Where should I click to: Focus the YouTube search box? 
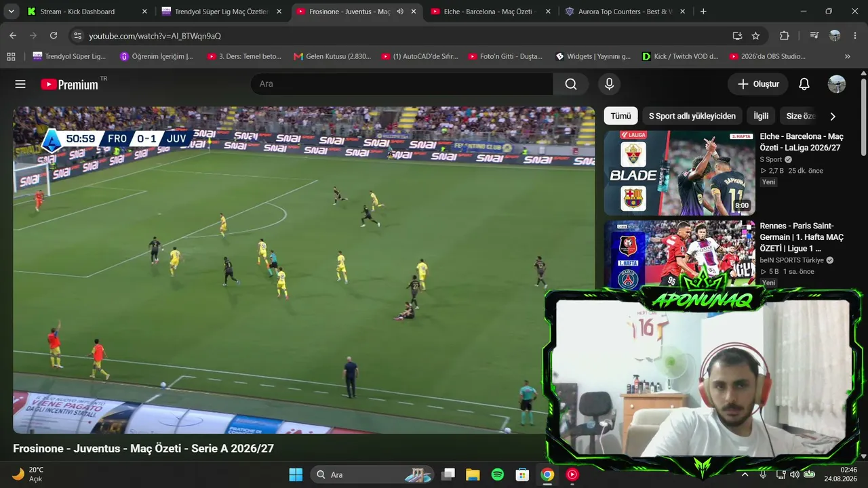(x=401, y=84)
